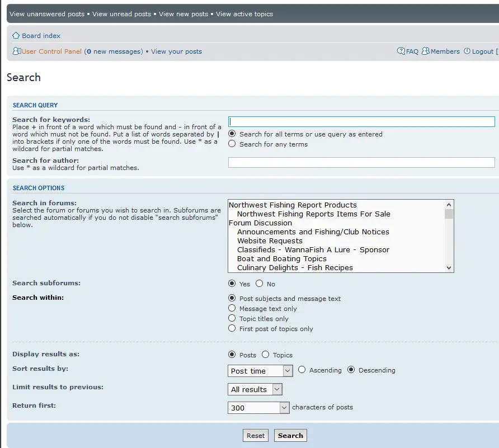
Task: Click into the Search for author field
Action: pos(361,163)
